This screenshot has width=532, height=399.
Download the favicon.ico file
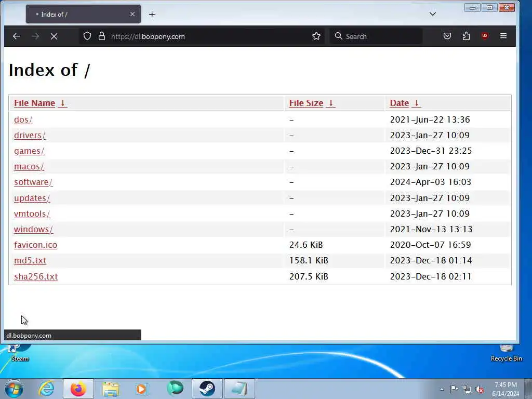36,245
